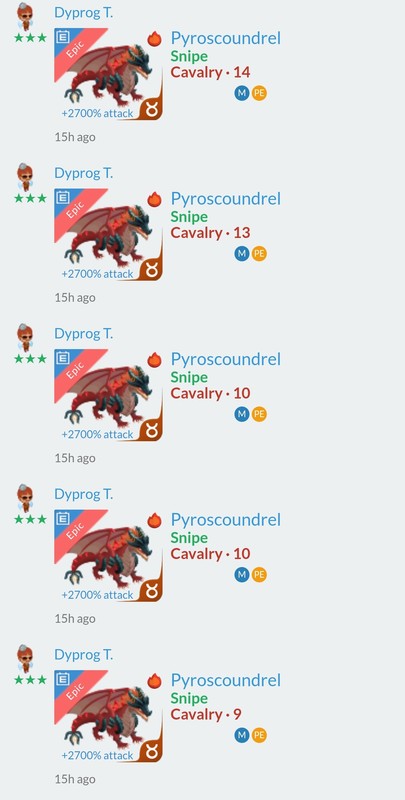Click Snipe label above Cavalry 9
This screenshot has height=800, width=405.
point(189,698)
